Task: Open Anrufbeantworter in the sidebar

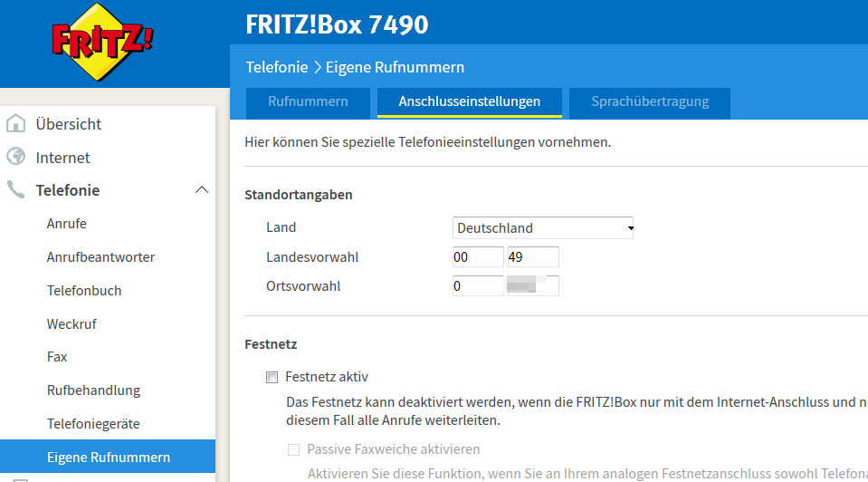Action: click(100, 257)
